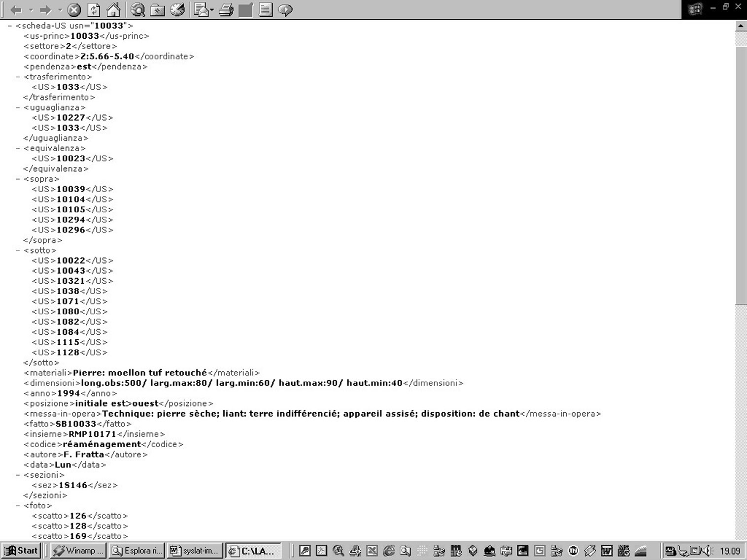Click US value 1128 under sotto

coord(68,352)
